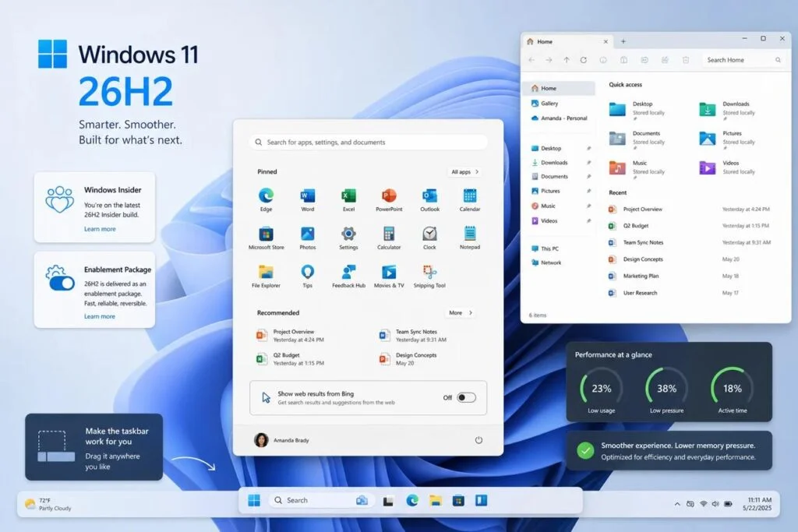798x532 pixels.
Task: Expand All apps in Start menu
Action: click(x=465, y=172)
